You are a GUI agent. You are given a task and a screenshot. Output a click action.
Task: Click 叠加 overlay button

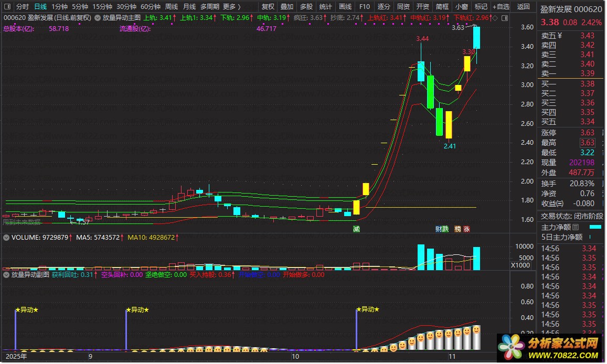(x=287, y=7)
